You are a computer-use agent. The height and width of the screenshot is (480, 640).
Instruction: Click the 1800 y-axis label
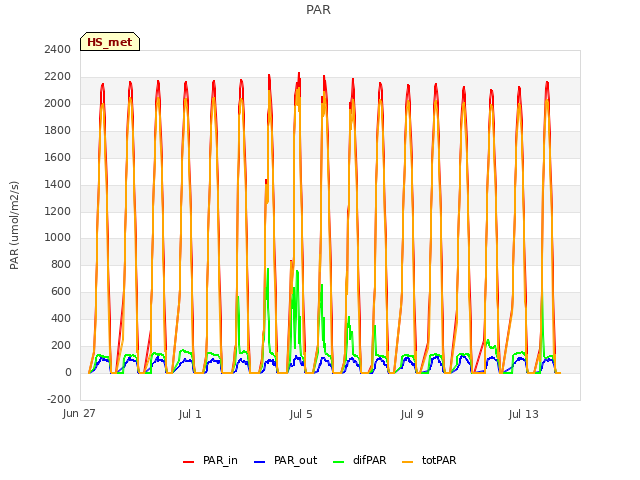point(58,130)
